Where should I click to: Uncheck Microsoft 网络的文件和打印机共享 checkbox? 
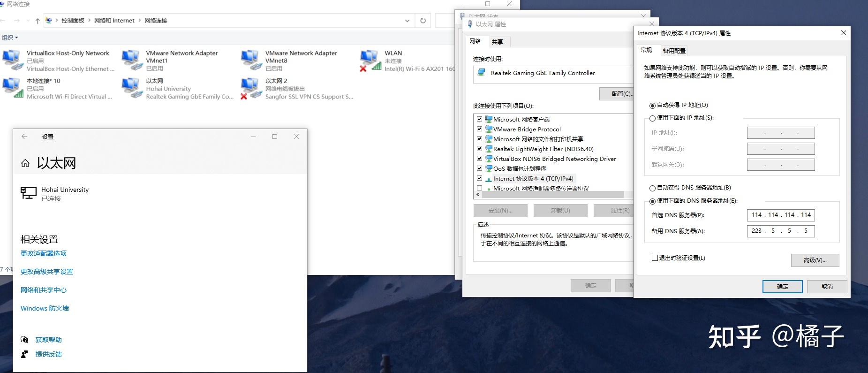(x=479, y=139)
